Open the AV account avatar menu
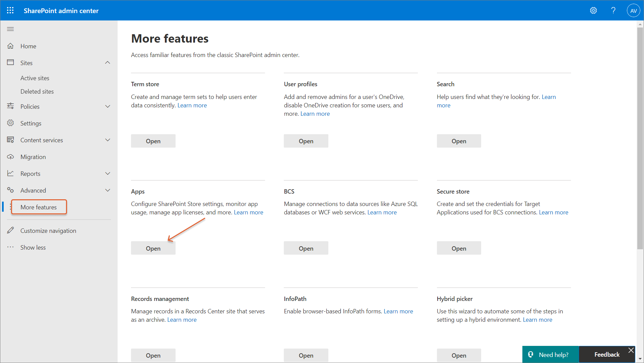The image size is (644, 363). pyautogui.click(x=633, y=10)
